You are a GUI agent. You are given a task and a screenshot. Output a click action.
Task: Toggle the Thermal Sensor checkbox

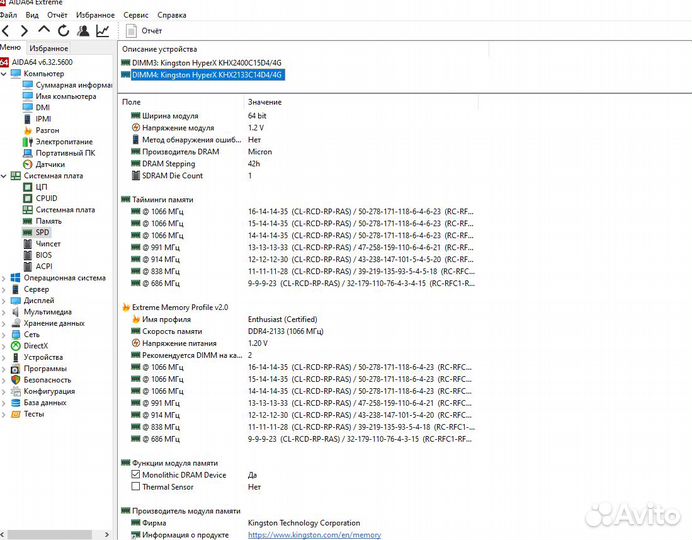coord(135,487)
